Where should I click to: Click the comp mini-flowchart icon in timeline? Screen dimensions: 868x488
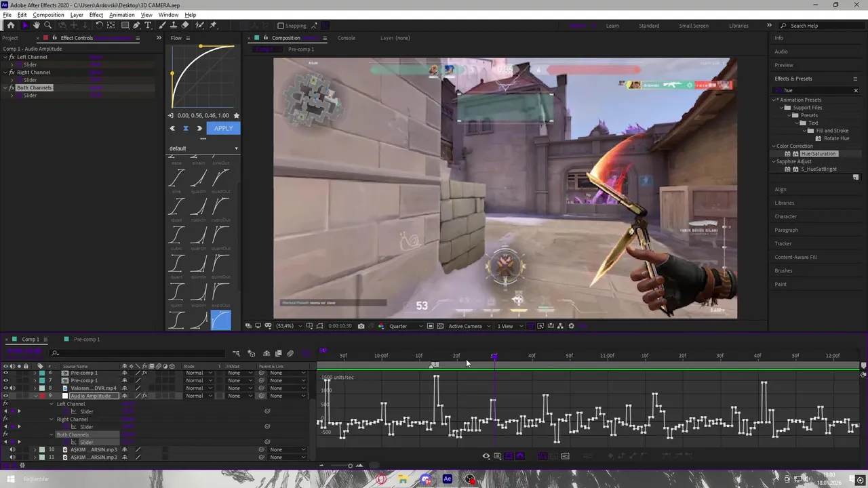[x=236, y=353]
